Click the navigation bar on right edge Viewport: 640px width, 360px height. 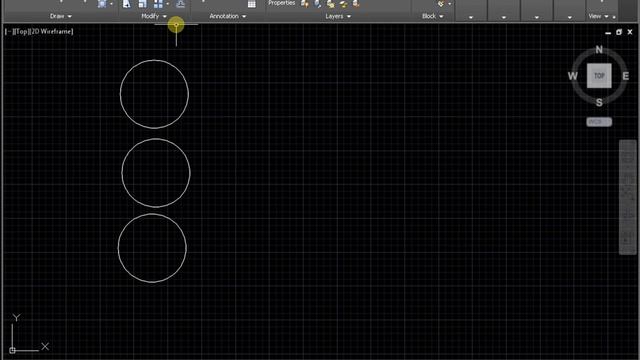coord(627,197)
